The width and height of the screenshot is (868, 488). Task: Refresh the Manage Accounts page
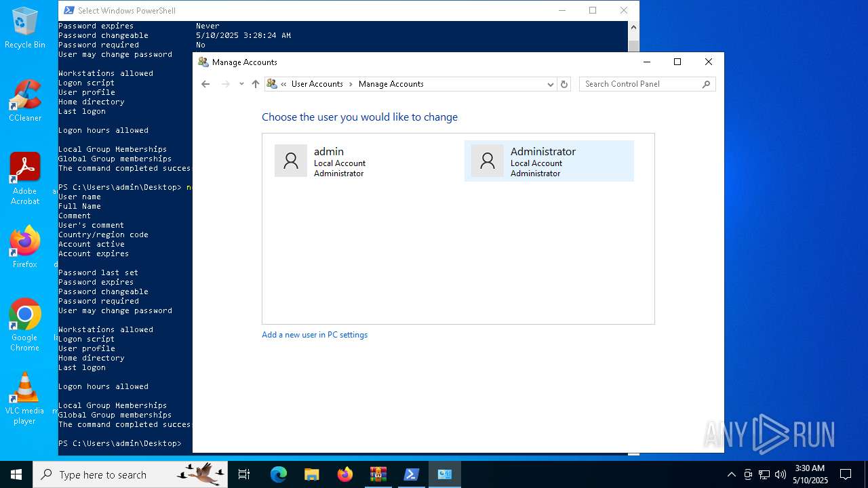[564, 84]
